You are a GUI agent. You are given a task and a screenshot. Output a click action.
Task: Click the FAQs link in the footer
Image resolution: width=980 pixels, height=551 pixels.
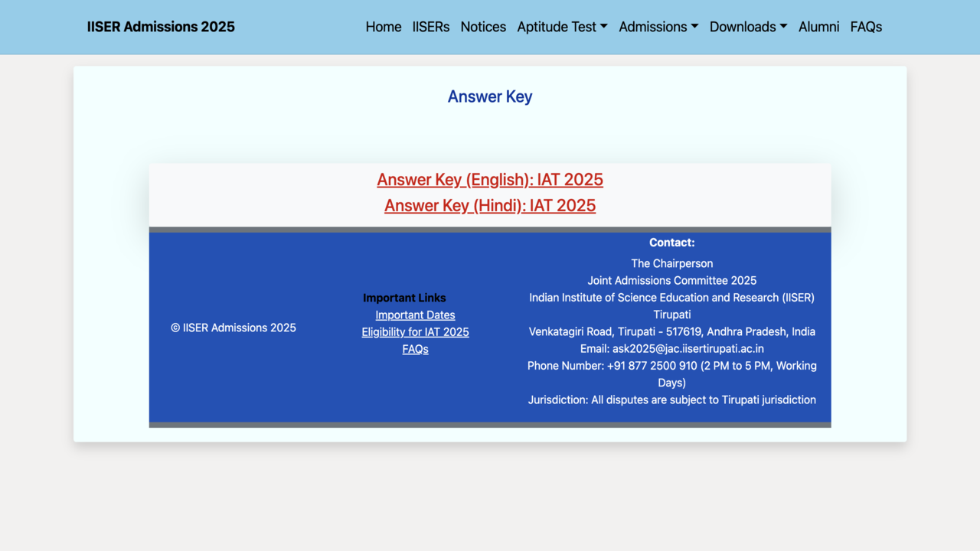pos(415,349)
